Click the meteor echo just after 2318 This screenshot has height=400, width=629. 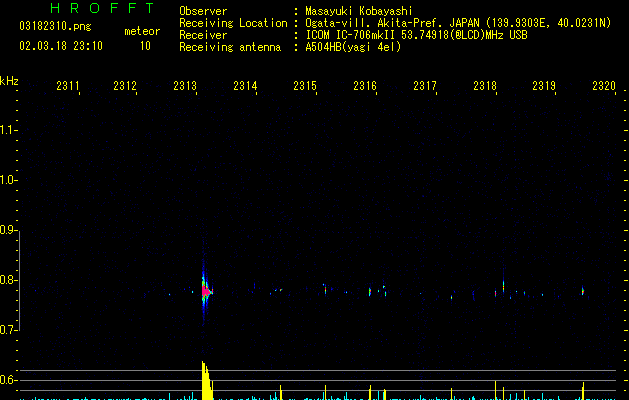point(503,287)
